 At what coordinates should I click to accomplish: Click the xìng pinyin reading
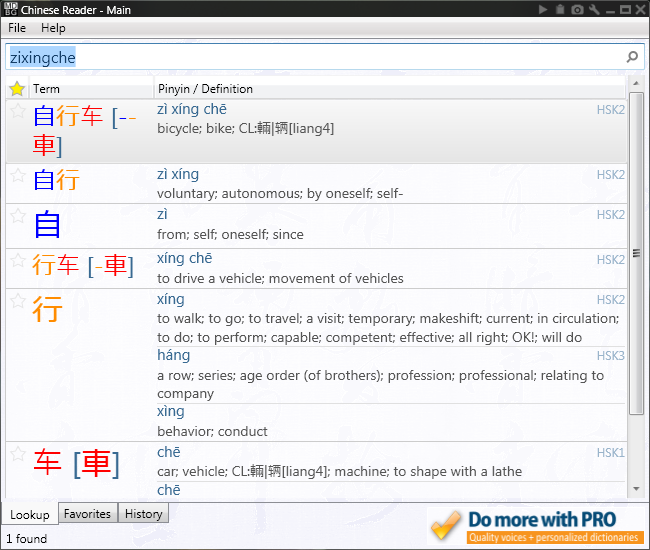170,411
